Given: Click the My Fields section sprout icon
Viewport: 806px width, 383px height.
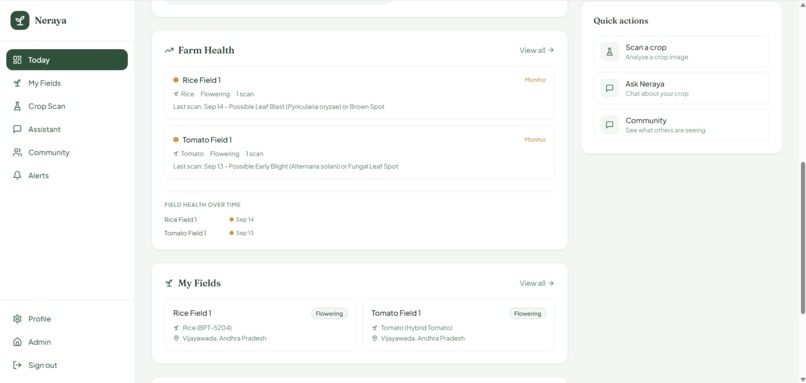Looking at the screenshot, I should point(169,283).
